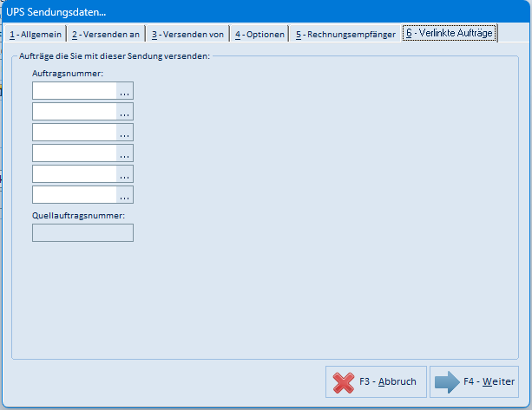
Task: Open lookup button of fourth Auftragsnummer field
Action: (x=124, y=153)
